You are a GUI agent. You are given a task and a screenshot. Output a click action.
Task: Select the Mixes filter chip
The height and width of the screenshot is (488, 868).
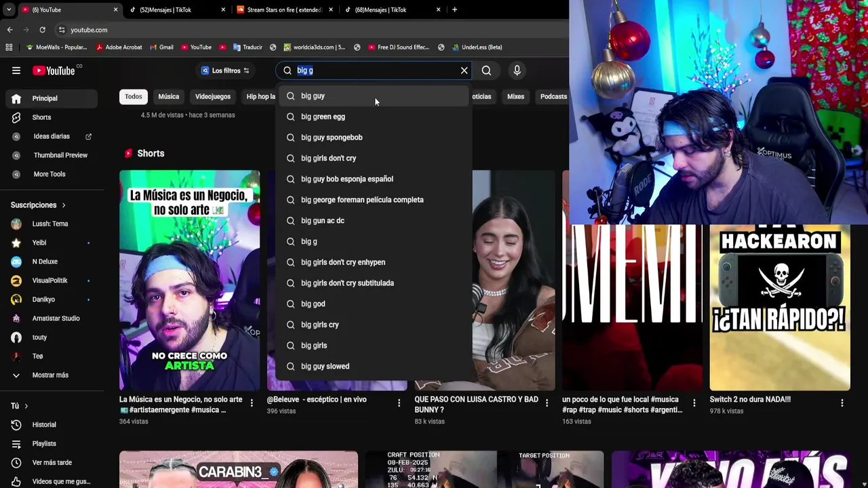coord(515,96)
